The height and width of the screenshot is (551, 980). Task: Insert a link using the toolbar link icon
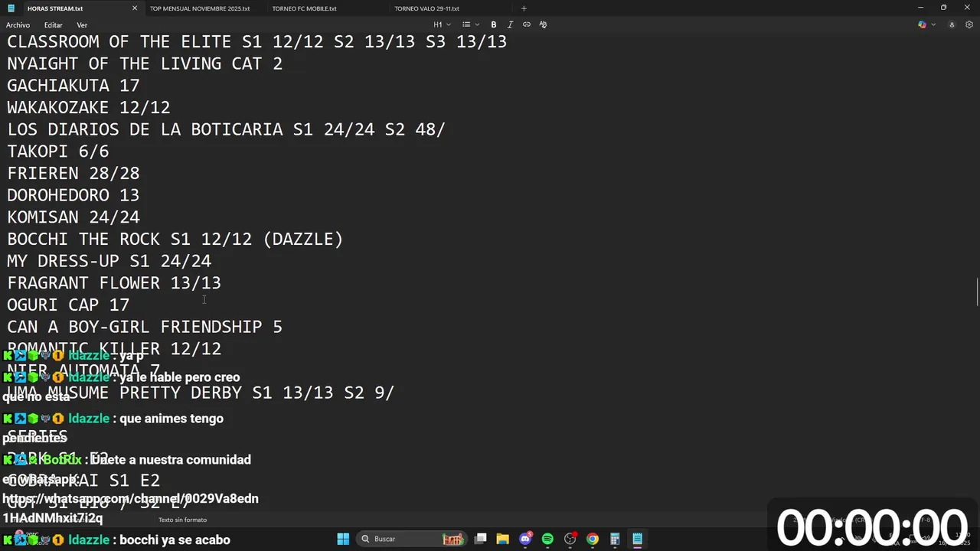coord(527,24)
